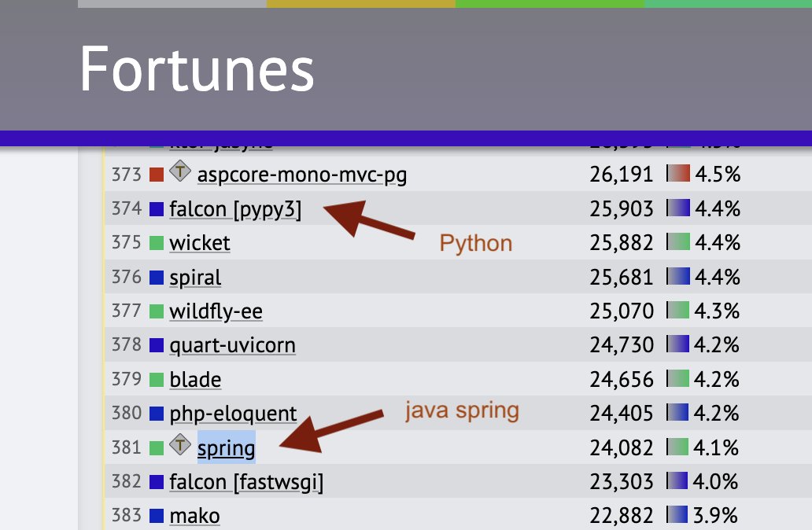Click the blue color square for php-eloquent
Viewport: 812px width, 530px height.
pyautogui.click(x=157, y=414)
